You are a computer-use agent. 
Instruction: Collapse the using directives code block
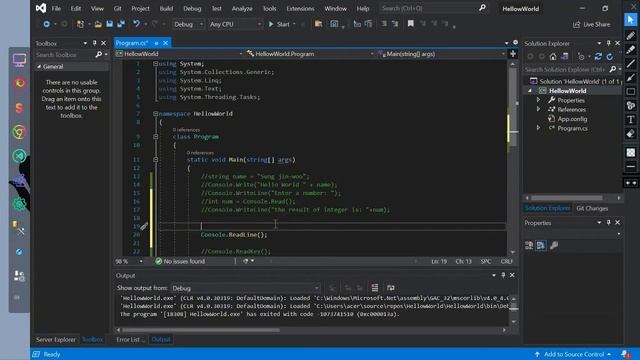click(156, 64)
